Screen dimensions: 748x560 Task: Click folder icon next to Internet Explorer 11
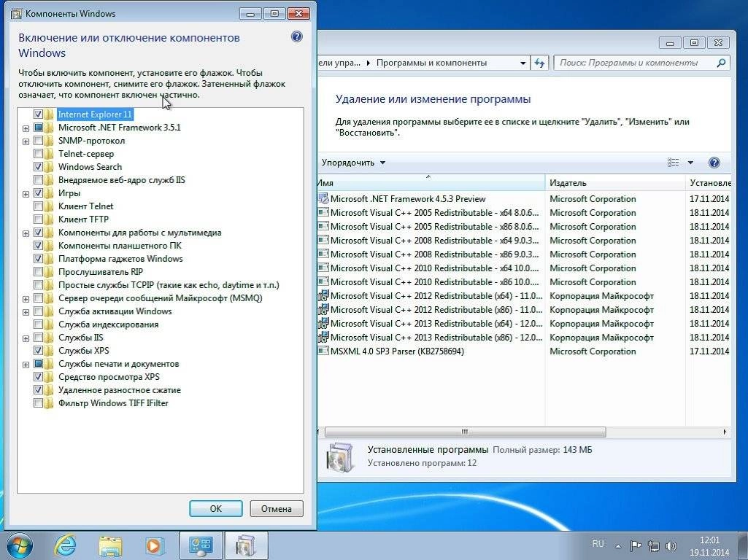point(49,114)
